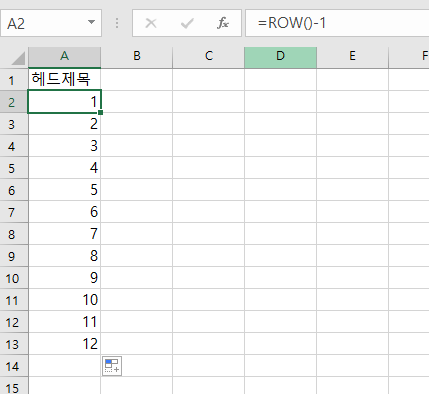Screen dimensions: 429x394
Task: Open the Auto Fill Options button
Action: (x=112, y=366)
